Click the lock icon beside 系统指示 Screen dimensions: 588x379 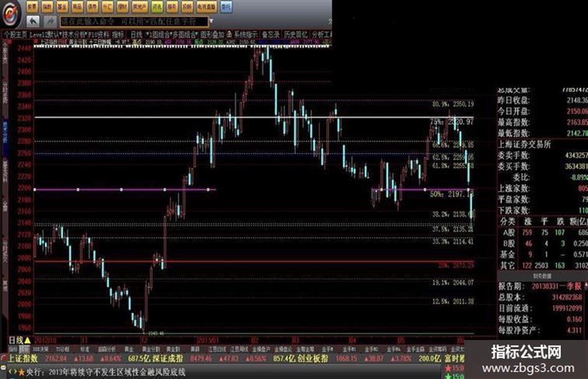point(229,34)
